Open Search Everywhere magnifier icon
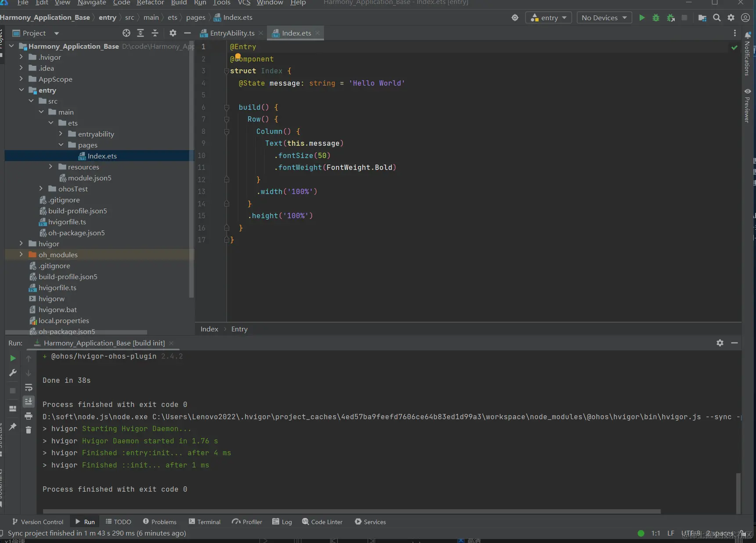 click(717, 18)
